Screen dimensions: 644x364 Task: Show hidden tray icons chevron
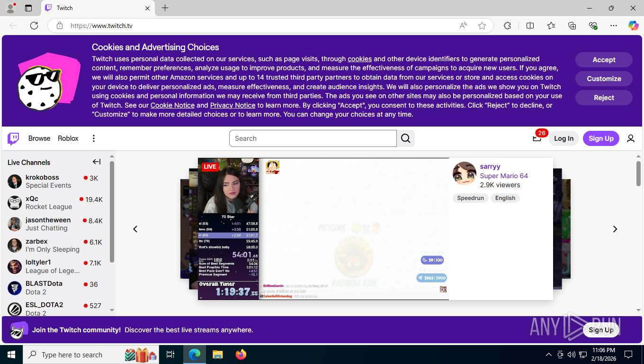(x=549, y=355)
